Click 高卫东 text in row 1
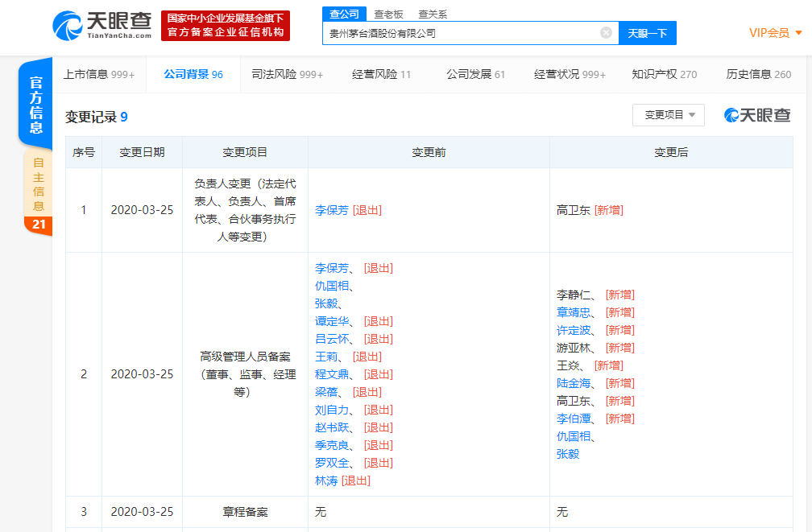 [574, 210]
